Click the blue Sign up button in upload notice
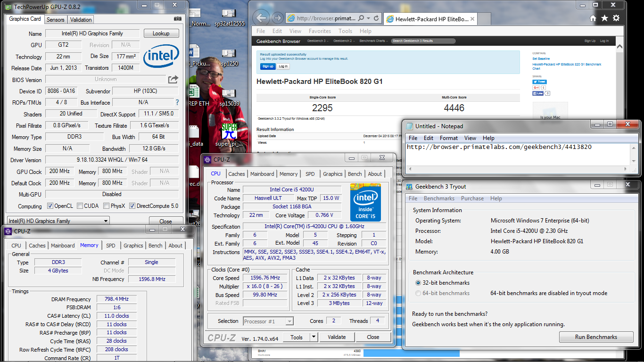 (x=268, y=66)
